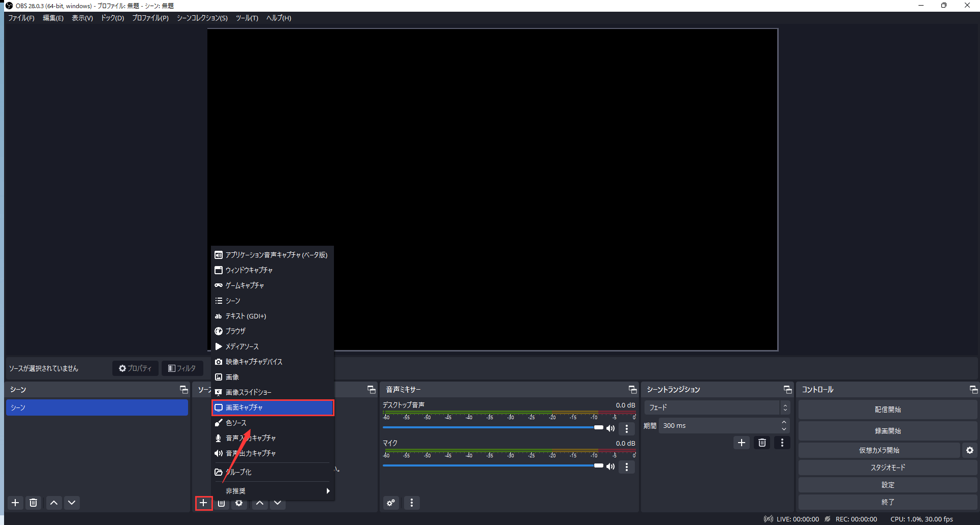Screen dimensions: 980x525
Task: Click remove transition trash icon
Action: click(x=762, y=443)
